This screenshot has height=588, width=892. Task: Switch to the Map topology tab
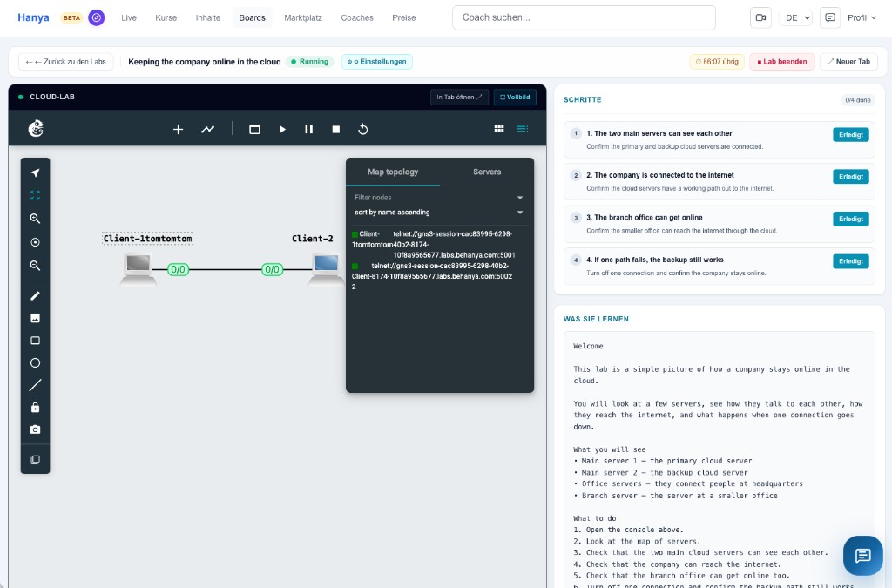(x=393, y=172)
